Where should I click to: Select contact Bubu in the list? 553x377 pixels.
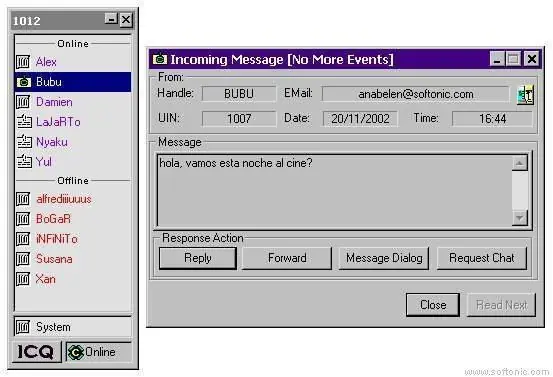point(73,82)
